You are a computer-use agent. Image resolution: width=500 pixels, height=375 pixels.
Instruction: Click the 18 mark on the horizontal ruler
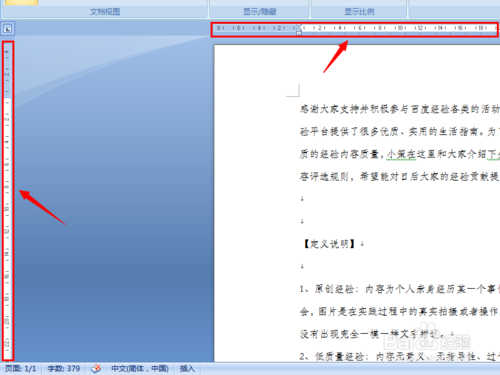tap(480, 28)
